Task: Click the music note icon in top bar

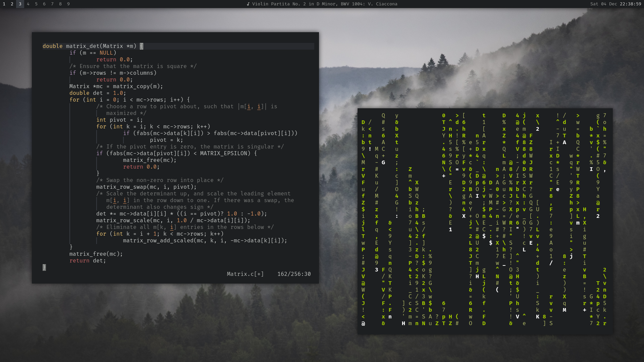Action: pos(248,4)
